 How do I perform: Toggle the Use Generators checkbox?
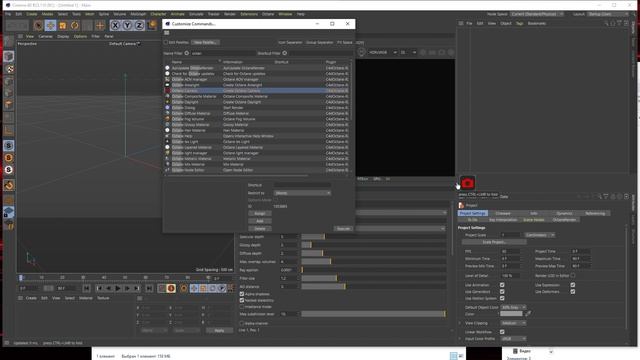pos(502,291)
